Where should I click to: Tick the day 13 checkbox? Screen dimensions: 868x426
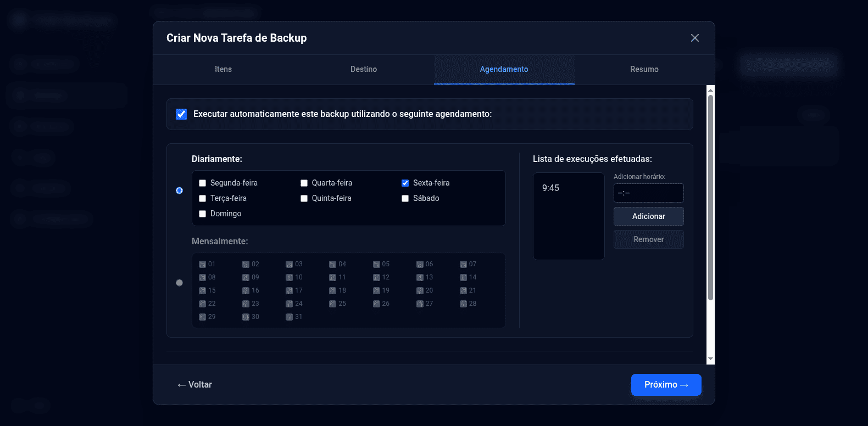pos(420,278)
